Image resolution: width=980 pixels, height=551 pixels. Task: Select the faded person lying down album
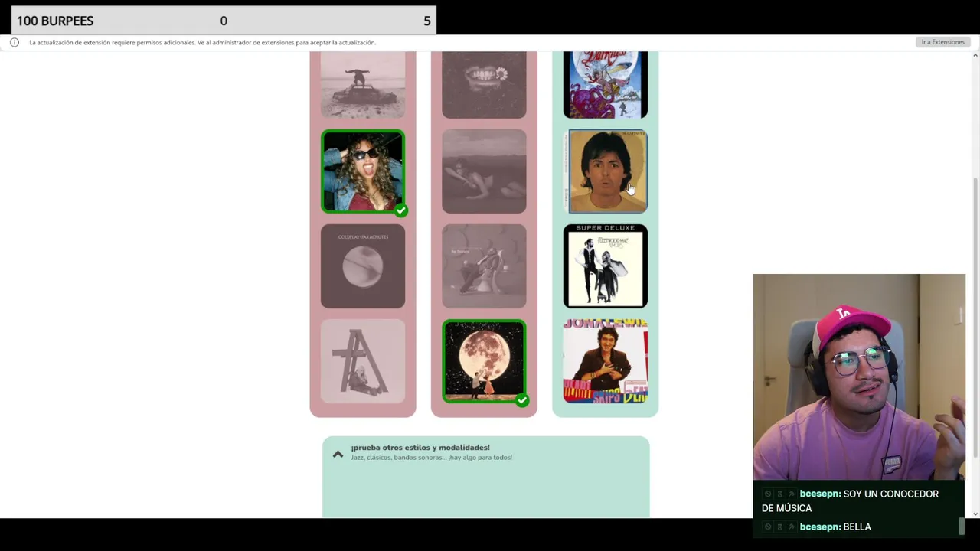(484, 171)
